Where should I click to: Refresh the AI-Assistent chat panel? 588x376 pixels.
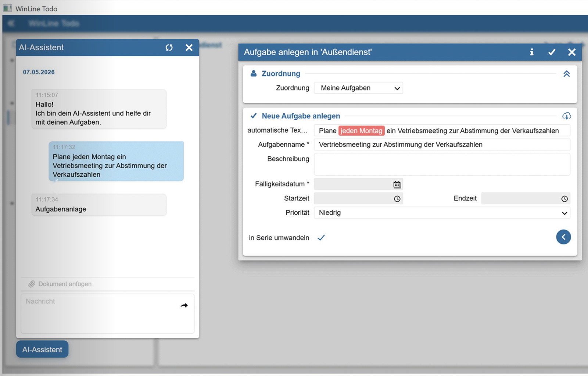[x=169, y=47]
